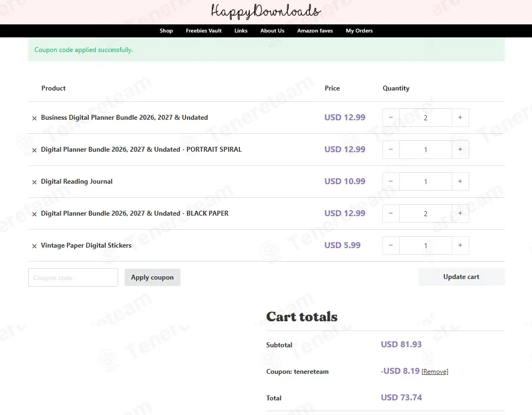The image size is (532, 415).
Task: Increase quantity of Business Digital Planner Bundle
Action: coord(460,118)
